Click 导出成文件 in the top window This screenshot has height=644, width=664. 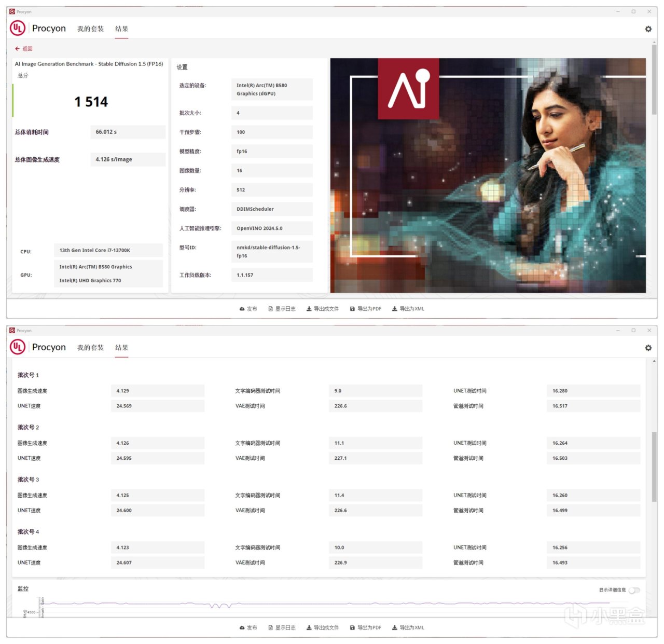coord(322,309)
